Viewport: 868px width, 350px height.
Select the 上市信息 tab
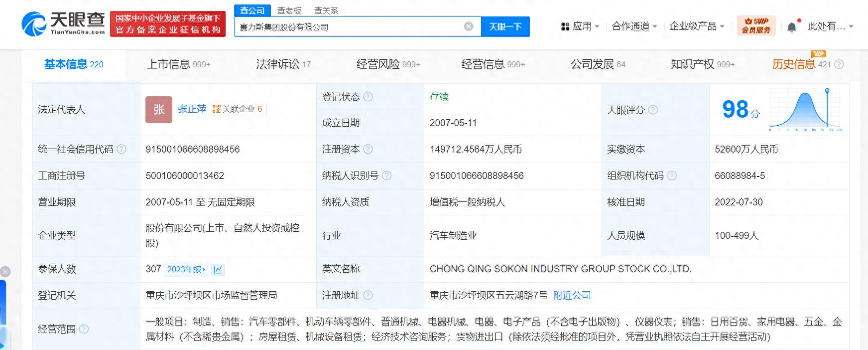point(178,64)
